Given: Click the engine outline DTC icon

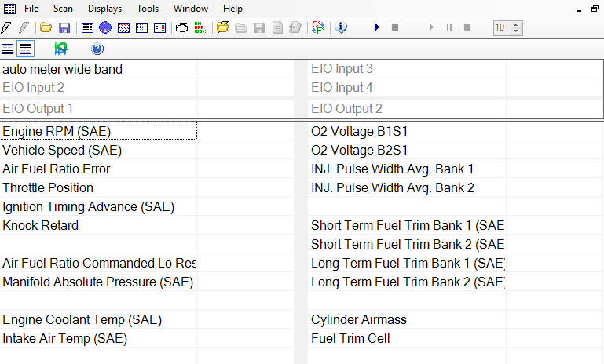Looking at the screenshot, I should click(181, 27).
